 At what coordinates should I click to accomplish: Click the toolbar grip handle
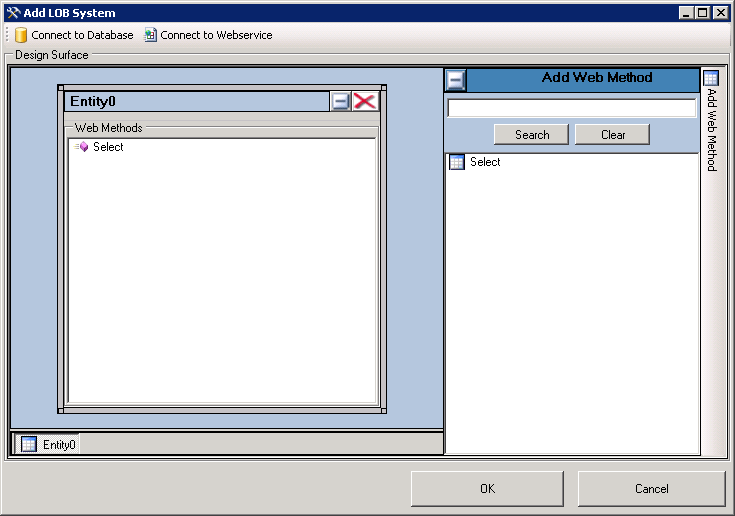7,35
